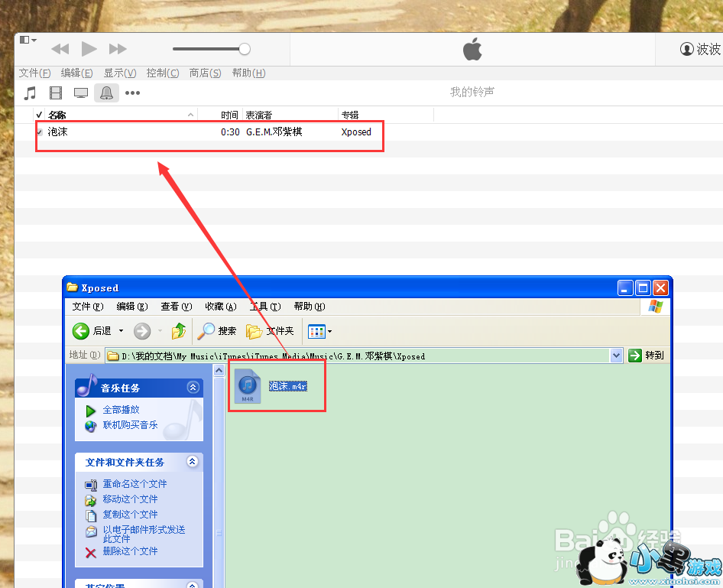Viewport: 723px width, 588px height.
Task: Click the Xposed album cell in iTunes
Action: (356, 132)
